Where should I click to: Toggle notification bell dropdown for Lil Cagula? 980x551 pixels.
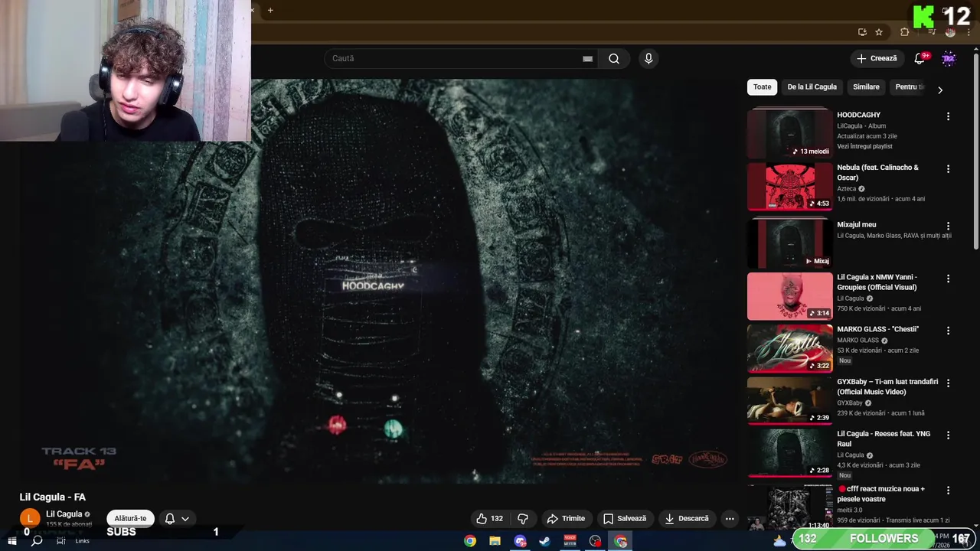(x=177, y=519)
